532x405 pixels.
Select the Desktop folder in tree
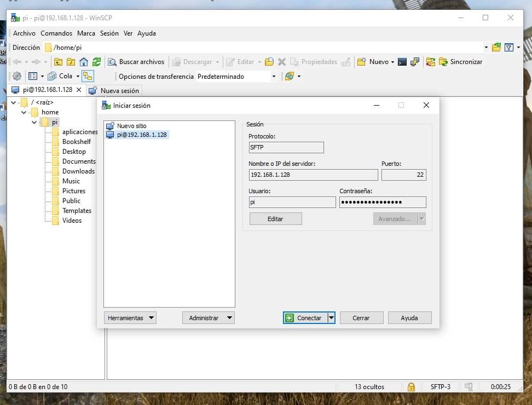pos(74,152)
